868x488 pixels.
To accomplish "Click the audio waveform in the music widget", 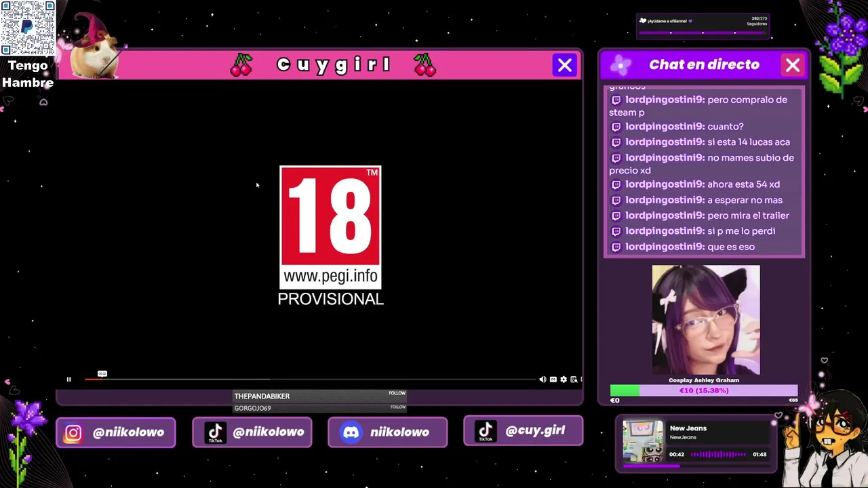I will point(718,455).
